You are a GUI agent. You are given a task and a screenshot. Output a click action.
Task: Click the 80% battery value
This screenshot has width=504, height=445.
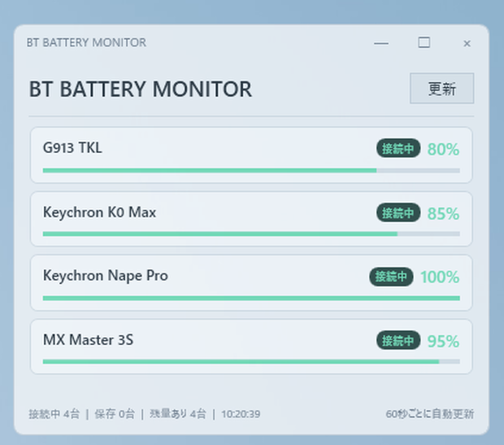[x=443, y=150]
